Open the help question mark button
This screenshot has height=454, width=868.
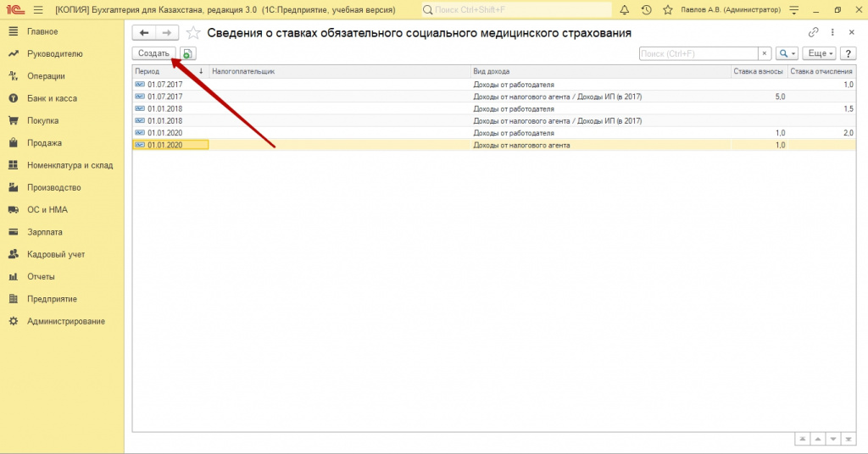[848, 53]
